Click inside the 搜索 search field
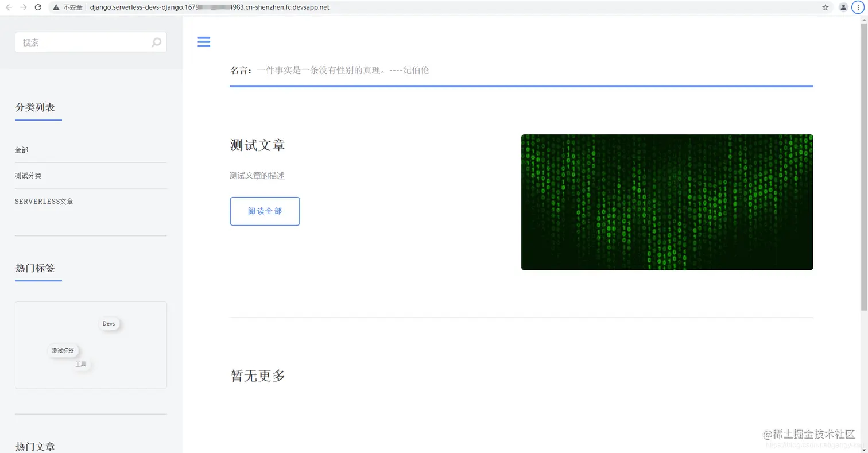 tap(80, 42)
